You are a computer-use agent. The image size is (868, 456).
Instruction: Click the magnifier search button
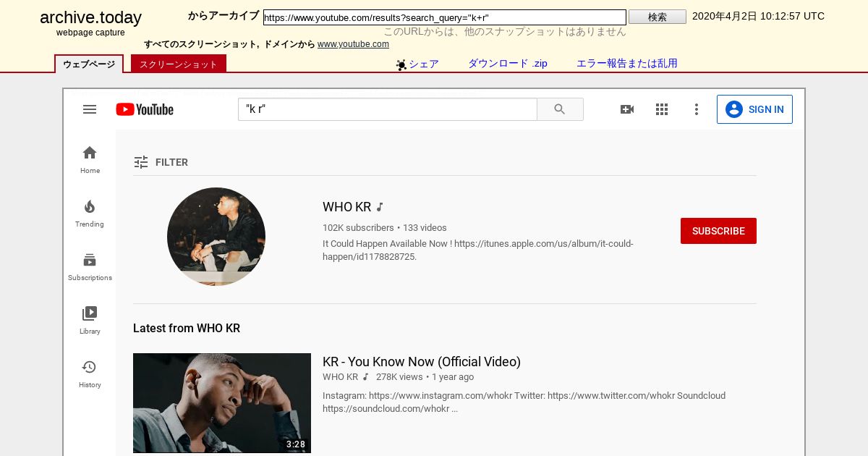pos(560,109)
